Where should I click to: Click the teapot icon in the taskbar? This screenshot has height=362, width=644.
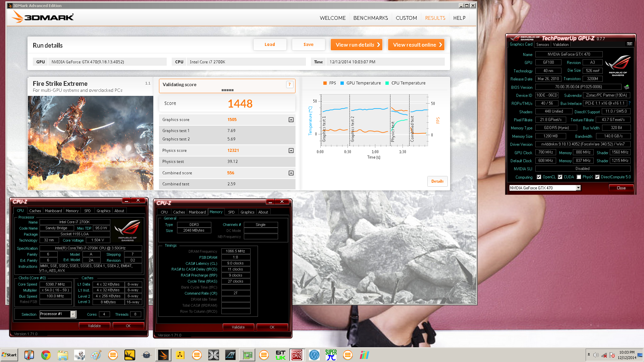click(147, 355)
